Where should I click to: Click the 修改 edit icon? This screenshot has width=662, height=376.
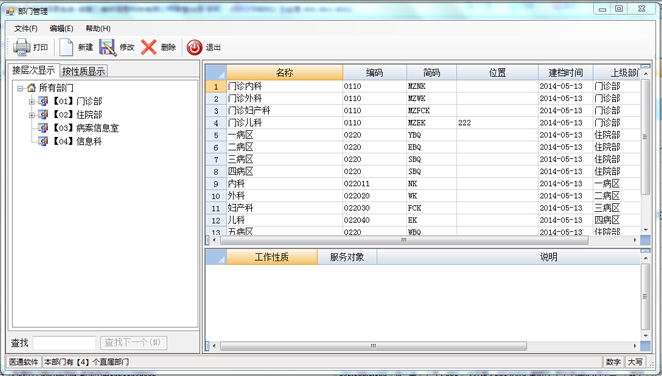click(108, 47)
